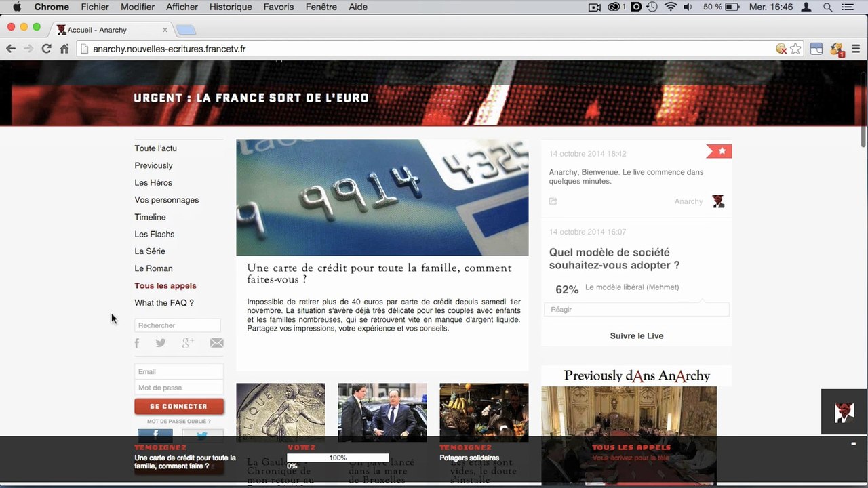Open the credit card article headline
Image resolution: width=868 pixels, height=488 pixels.
pos(380,273)
